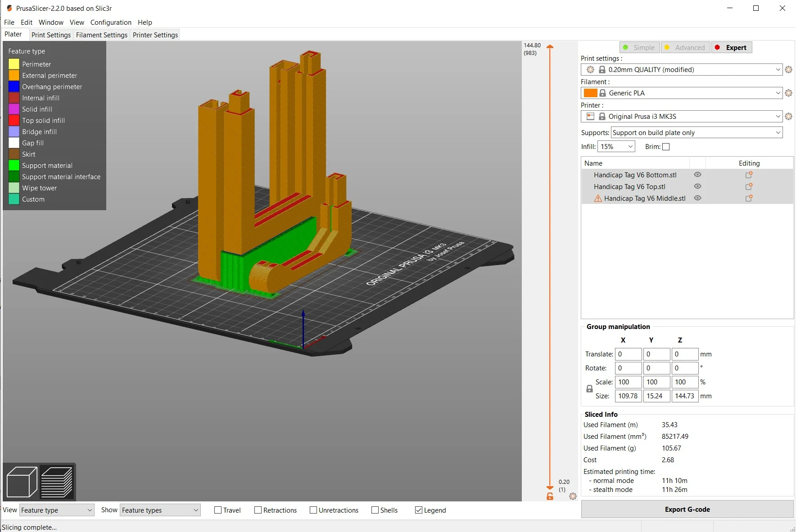Click the Rotate X input field
796x532 pixels.
point(629,368)
